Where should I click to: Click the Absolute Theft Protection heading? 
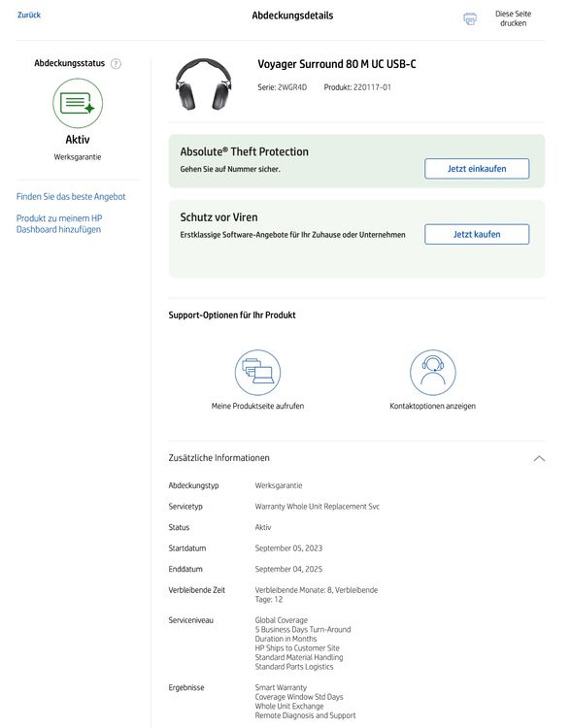coord(245,151)
